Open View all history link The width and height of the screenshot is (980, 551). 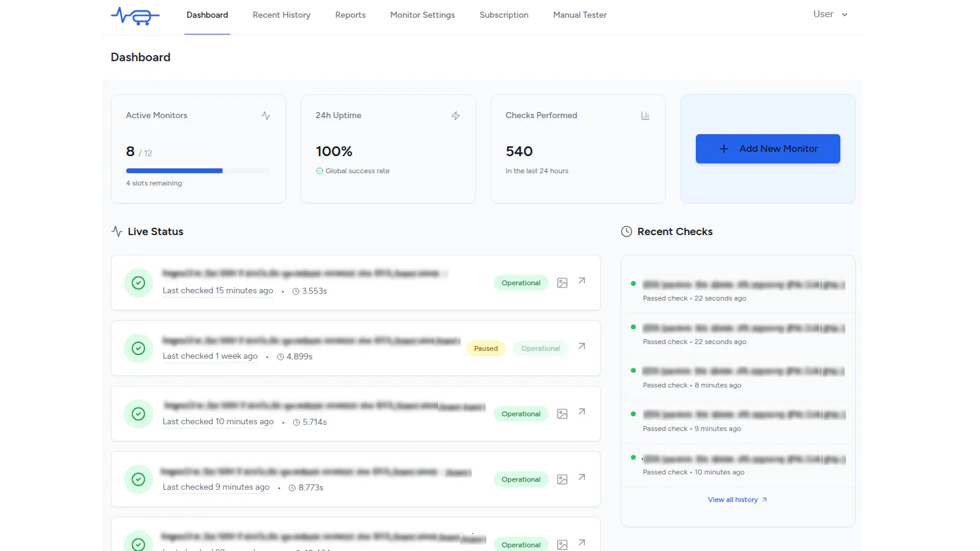tap(737, 500)
